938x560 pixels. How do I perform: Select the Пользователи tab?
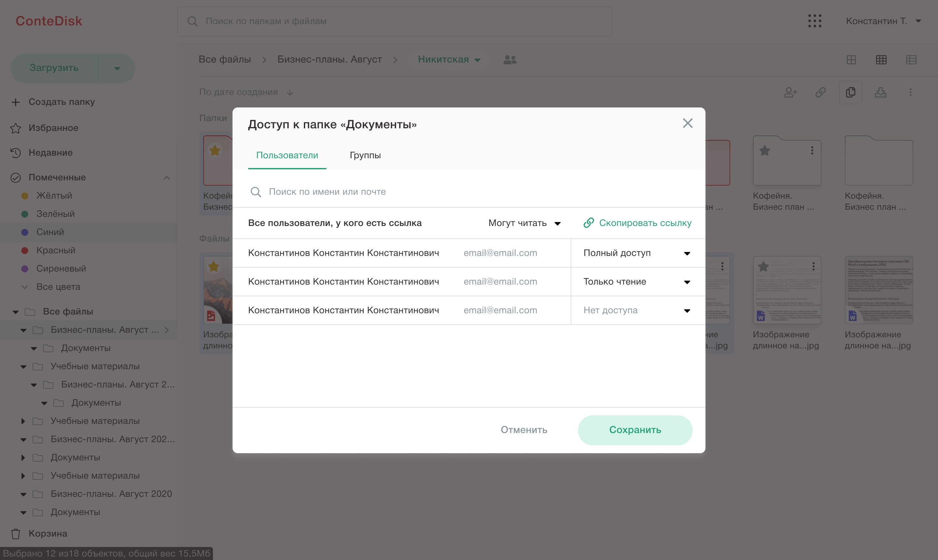click(x=287, y=156)
